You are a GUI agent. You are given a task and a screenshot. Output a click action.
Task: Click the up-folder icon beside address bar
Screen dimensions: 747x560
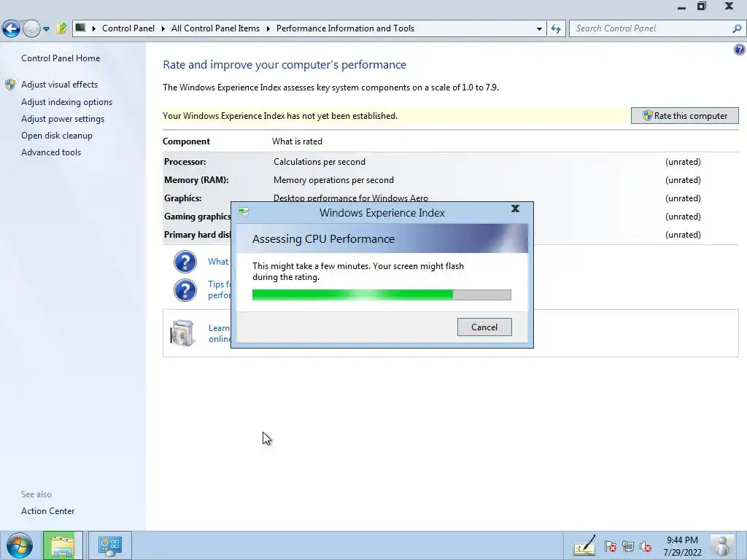tap(61, 28)
